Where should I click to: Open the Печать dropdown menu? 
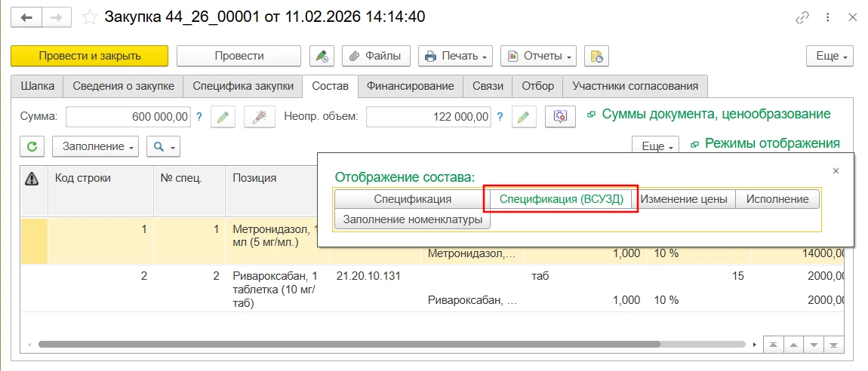point(455,56)
